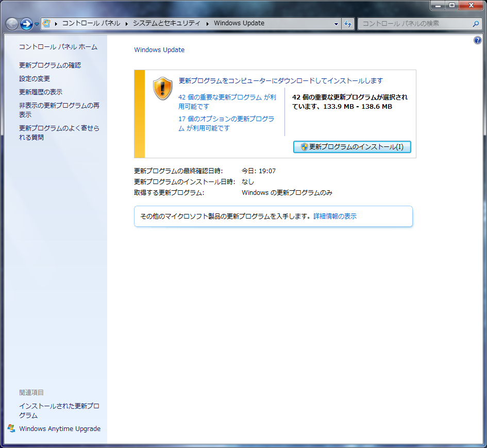Open 詳細情報の表示 link

coord(335,216)
